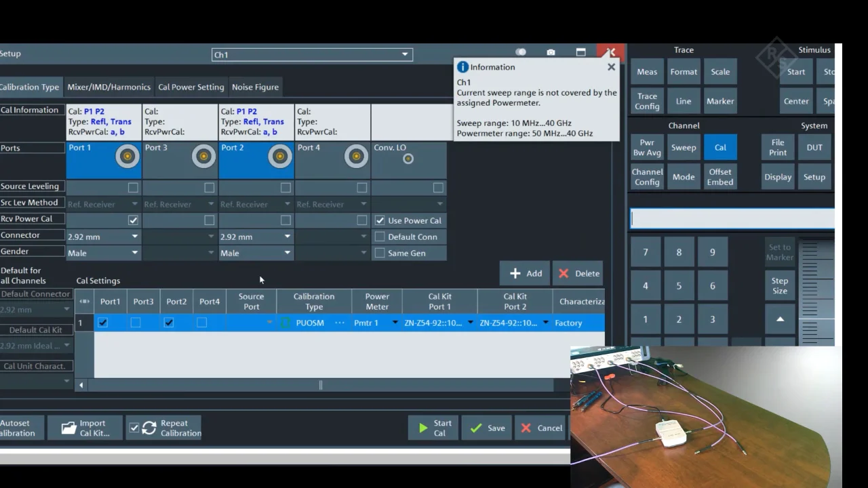Expand Port 1 Connector 2.92 mm dropdown
Viewport: 868px width, 488px height.
(x=134, y=237)
